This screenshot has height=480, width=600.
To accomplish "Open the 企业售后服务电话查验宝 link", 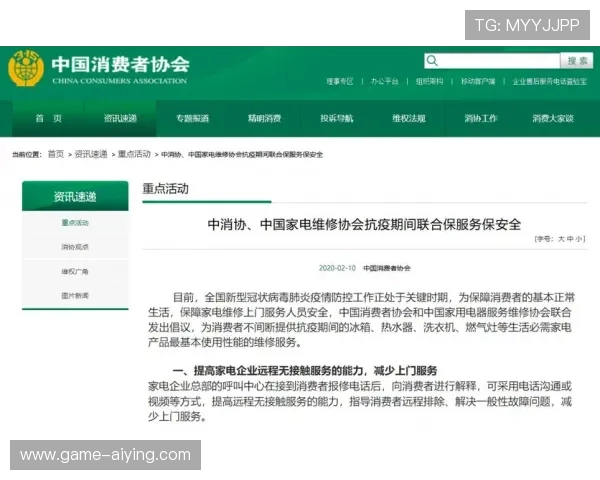I will point(549,82).
